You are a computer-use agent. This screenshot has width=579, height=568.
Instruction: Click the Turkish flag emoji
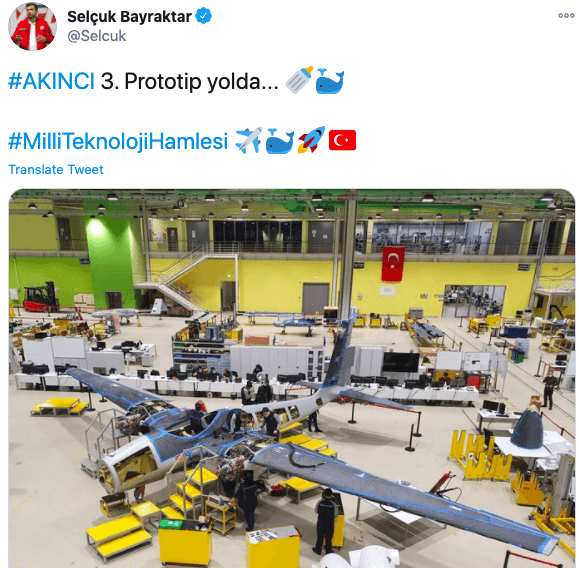(342, 140)
